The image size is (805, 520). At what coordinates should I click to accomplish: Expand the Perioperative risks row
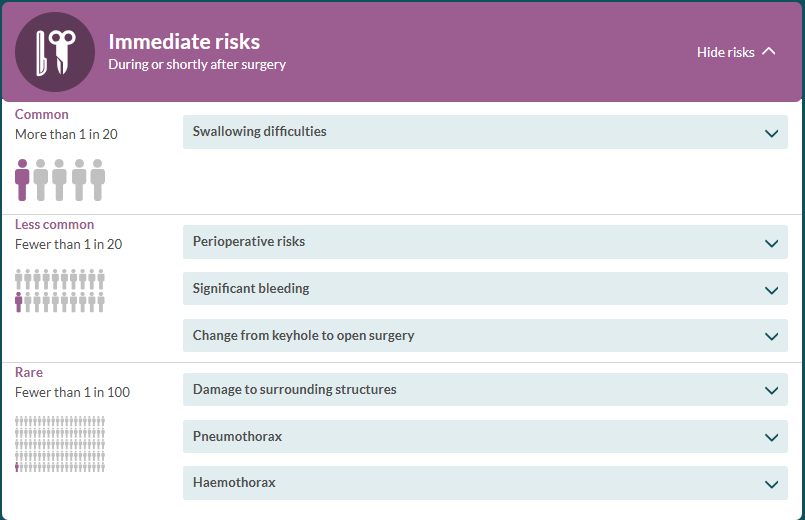pyautogui.click(x=485, y=242)
